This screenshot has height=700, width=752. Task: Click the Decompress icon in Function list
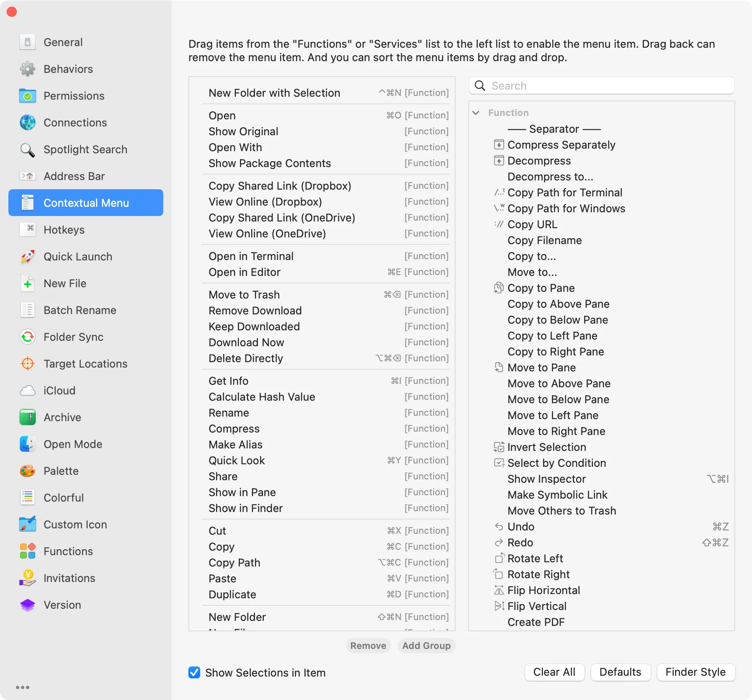(x=499, y=161)
